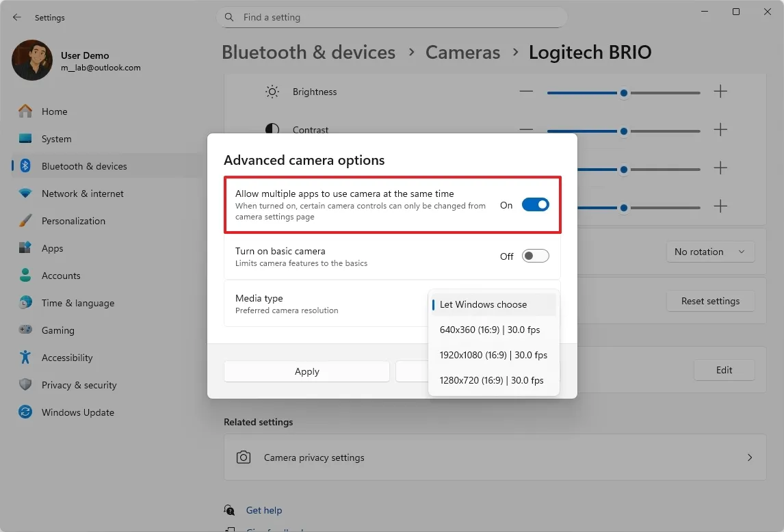Disable Allow multiple apps to use camera
This screenshot has height=532, width=784.
click(x=535, y=204)
